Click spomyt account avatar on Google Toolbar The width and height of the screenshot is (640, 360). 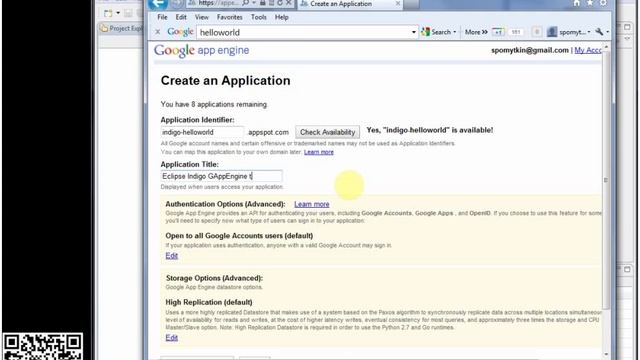[x=552, y=32]
